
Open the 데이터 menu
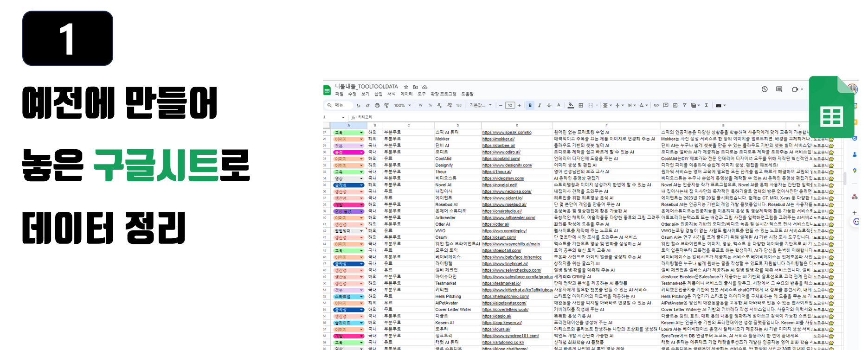coord(407,94)
